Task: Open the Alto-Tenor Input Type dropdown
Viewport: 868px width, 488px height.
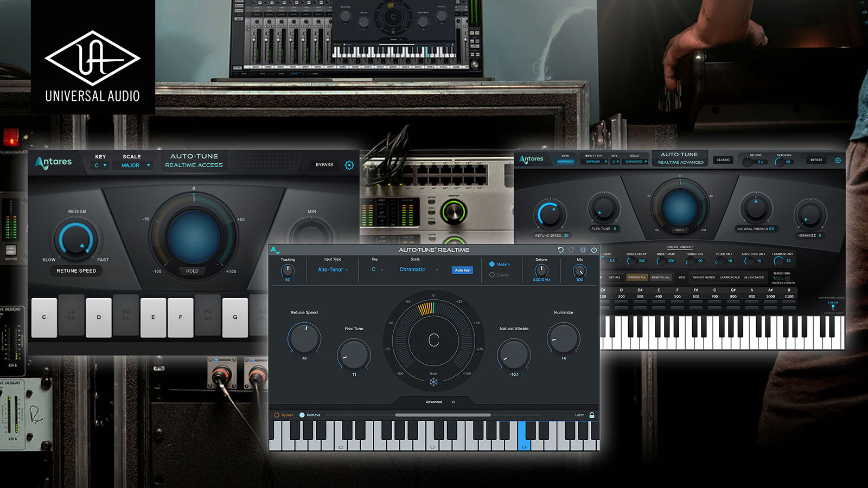Action: point(333,269)
